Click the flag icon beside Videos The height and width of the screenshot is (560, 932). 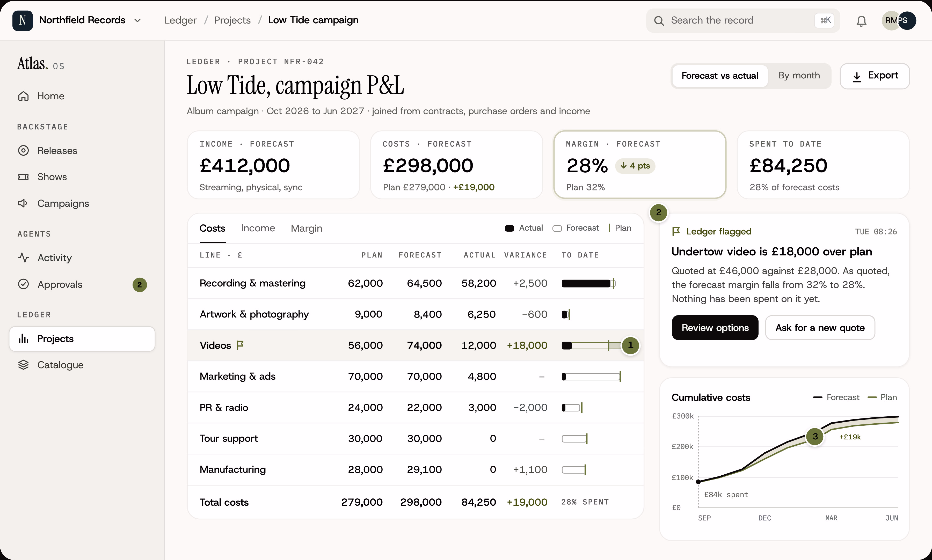(x=240, y=345)
